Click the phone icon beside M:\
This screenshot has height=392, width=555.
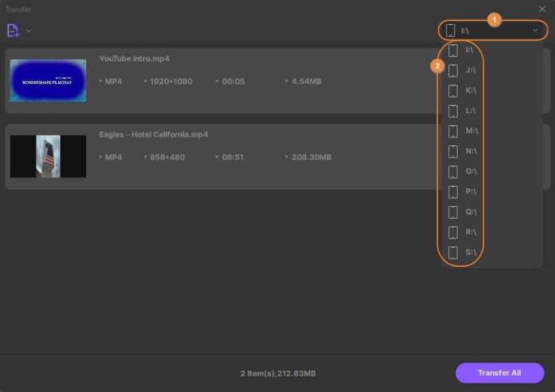coord(453,131)
